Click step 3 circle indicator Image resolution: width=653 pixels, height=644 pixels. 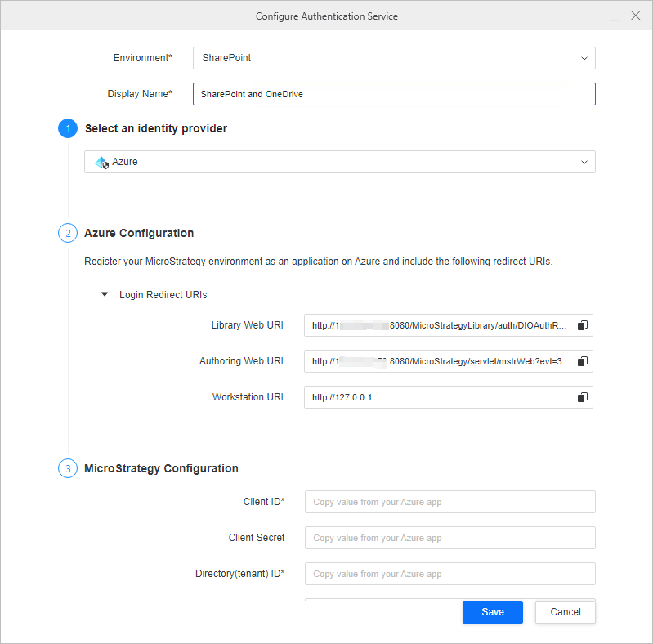pos(67,468)
